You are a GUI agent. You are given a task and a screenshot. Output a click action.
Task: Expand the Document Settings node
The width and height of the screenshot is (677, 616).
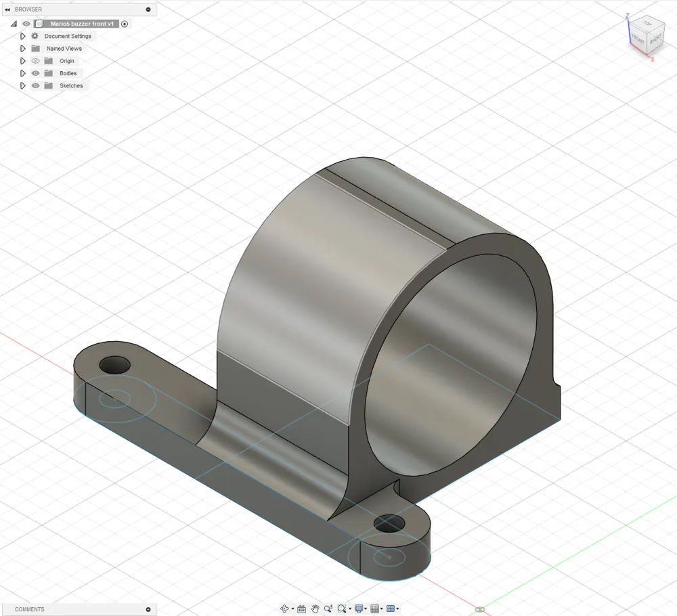coord(23,37)
